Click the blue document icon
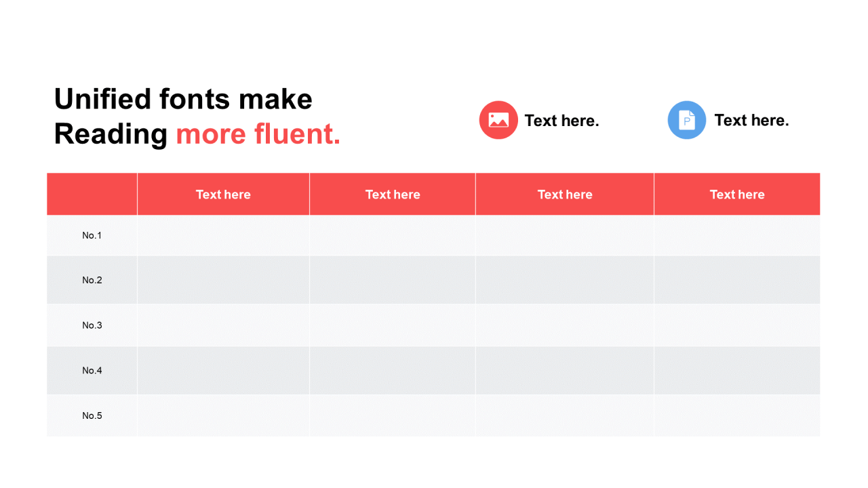Image resolution: width=868 pixels, height=488 pixels. 687,120
